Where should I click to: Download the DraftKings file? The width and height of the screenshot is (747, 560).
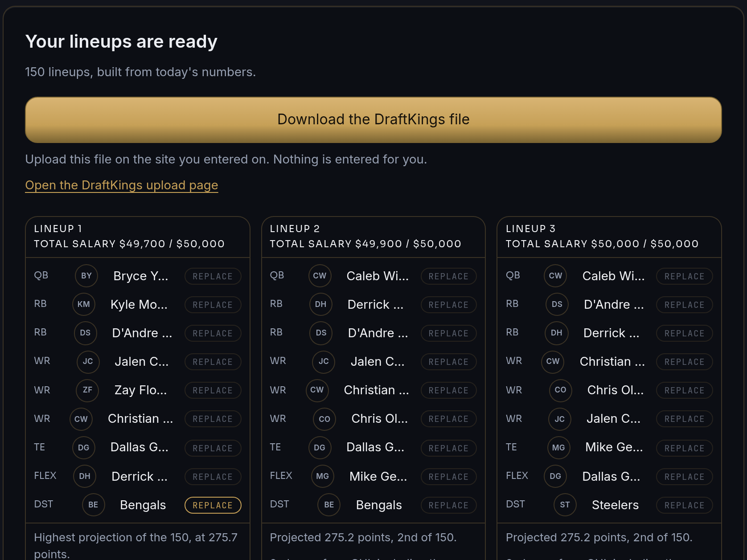tap(373, 120)
